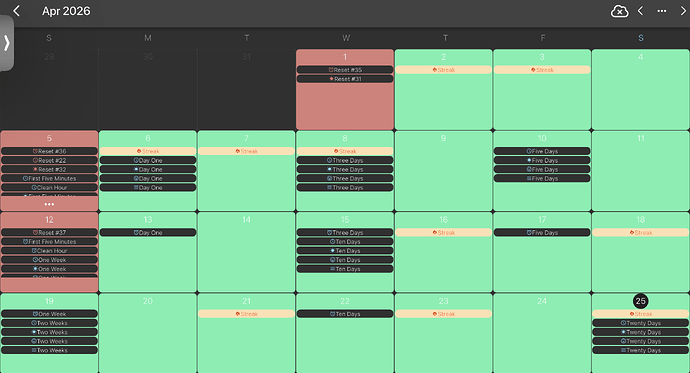Open Clean Hour on April 5

click(49, 187)
